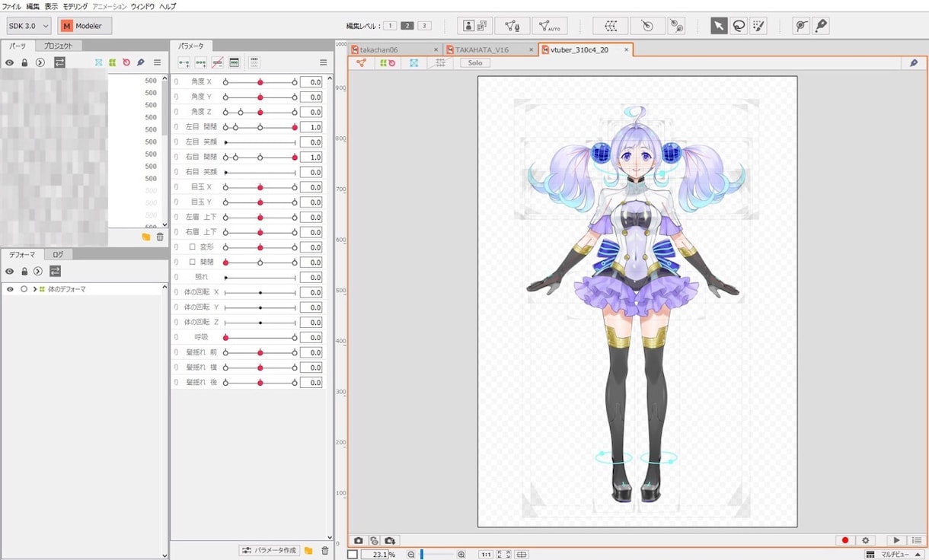Click the add three keys icon
Screen dimensions: 929x560
[200, 62]
